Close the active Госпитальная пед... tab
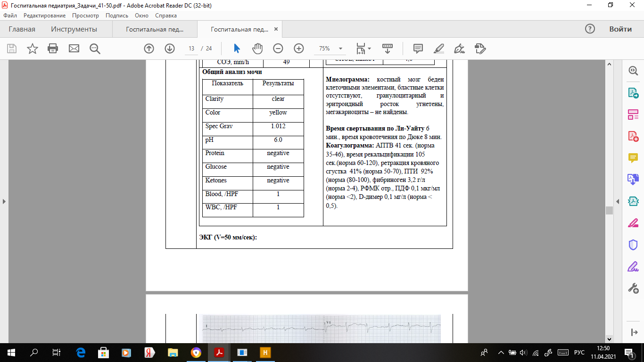This screenshot has height=362, width=644. point(276,29)
